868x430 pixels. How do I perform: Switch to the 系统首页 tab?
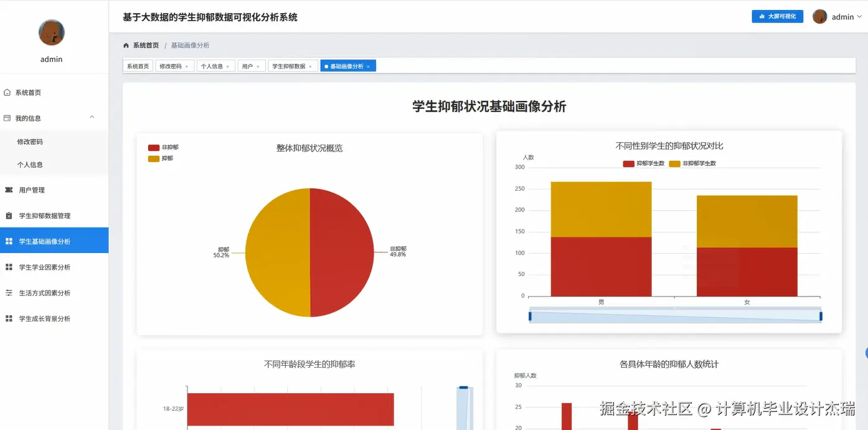[138, 66]
